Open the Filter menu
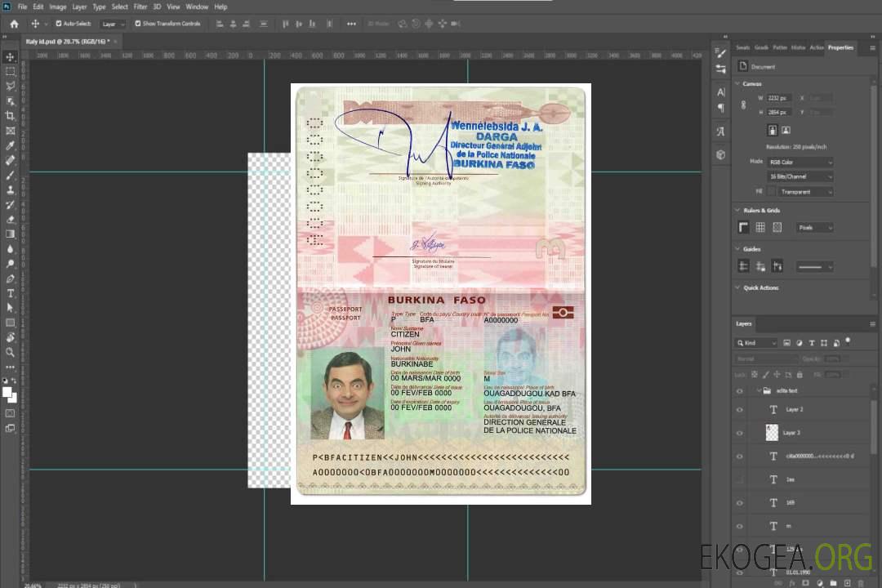The width and height of the screenshot is (882, 588). point(140,7)
